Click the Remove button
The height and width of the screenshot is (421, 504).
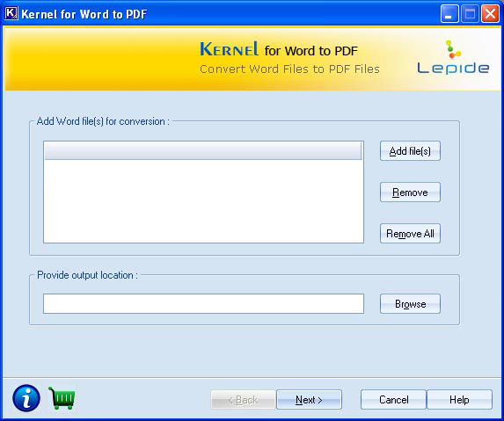click(x=410, y=192)
